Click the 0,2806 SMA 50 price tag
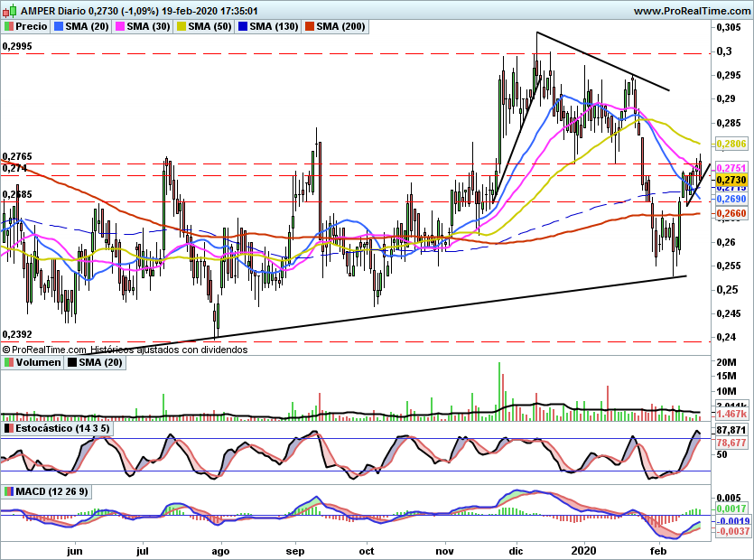 pyautogui.click(x=731, y=144)
